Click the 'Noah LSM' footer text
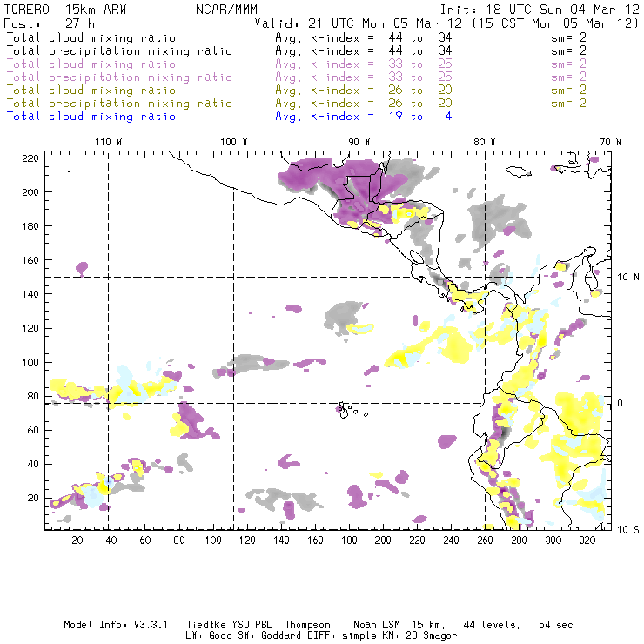The height and width of the screenshot is (644, 644). pos(377,625)
